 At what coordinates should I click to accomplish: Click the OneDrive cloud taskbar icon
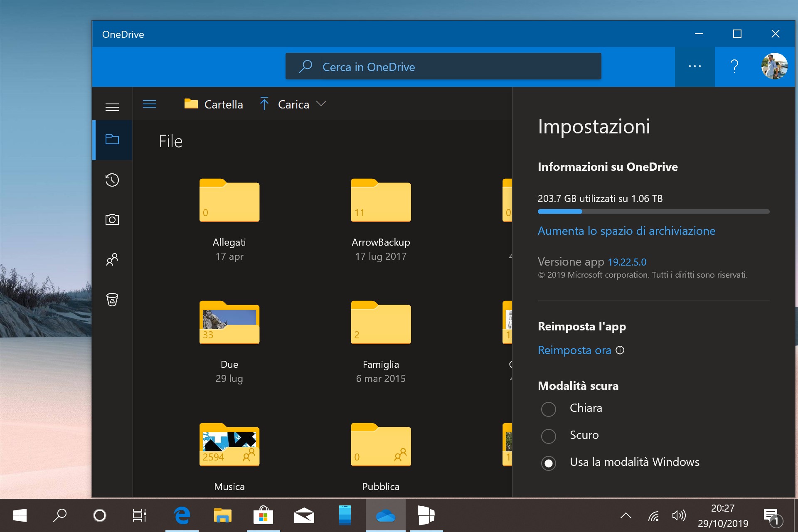tap(385, 515)
